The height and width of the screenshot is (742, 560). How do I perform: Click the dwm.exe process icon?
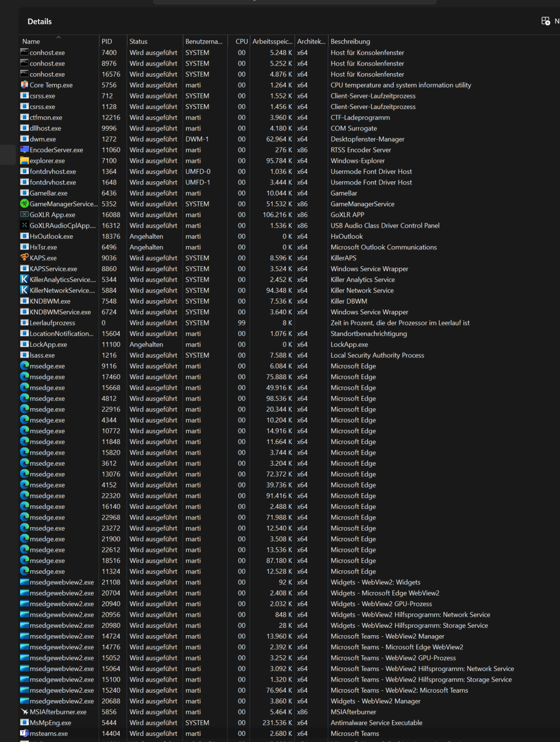(x=24, y=139)
